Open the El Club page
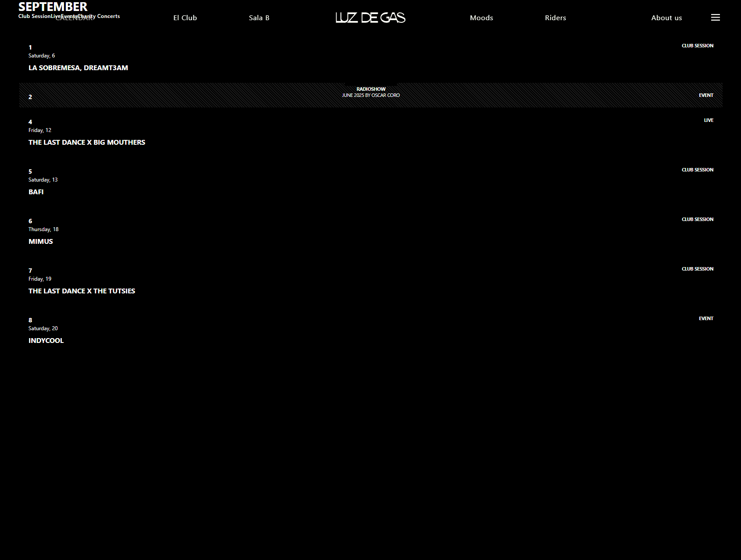This screenshot has height=560, width=741. tap(185, 18)
